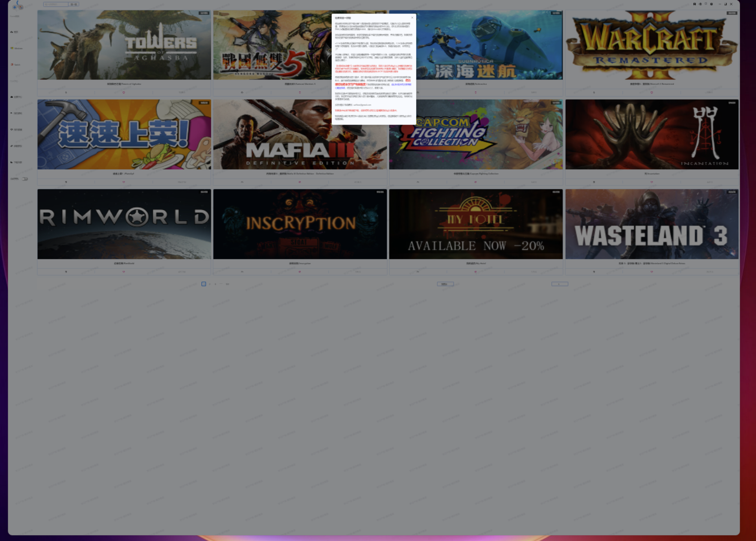Click heart icon under the Inscryption card
The height and width of the screenshot is (541, 756).
pos(299,272)
